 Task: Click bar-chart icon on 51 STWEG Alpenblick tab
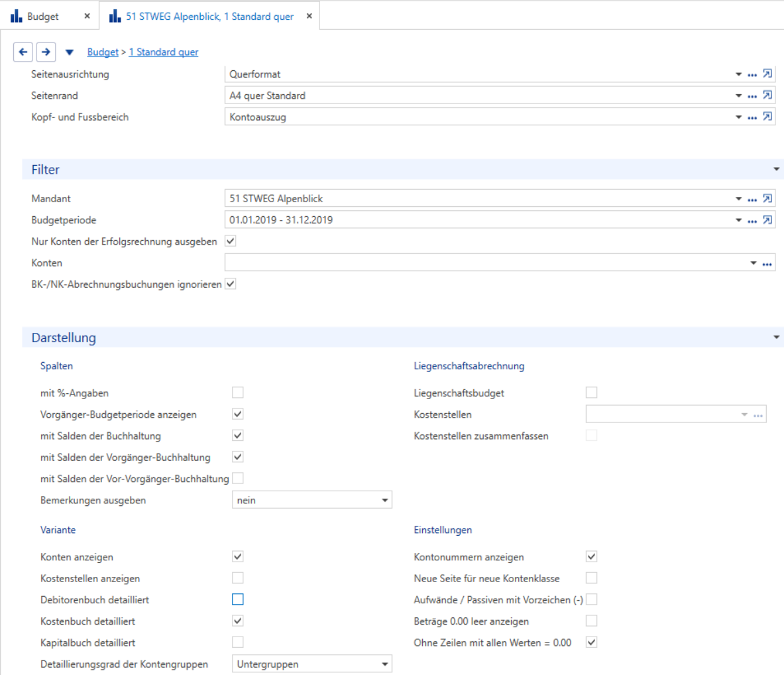(x=115, y=16)
